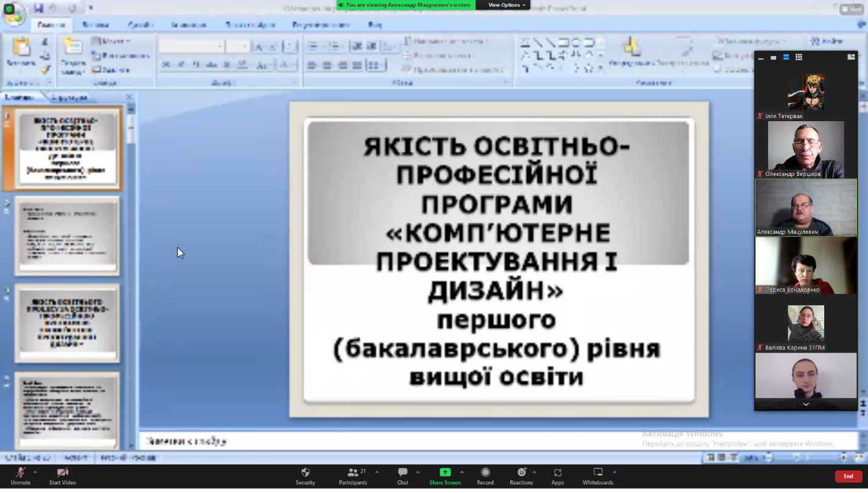Click the Arrange shapes icon
The height and width of the screenshot is (493, 868).
tap(632, 47)
